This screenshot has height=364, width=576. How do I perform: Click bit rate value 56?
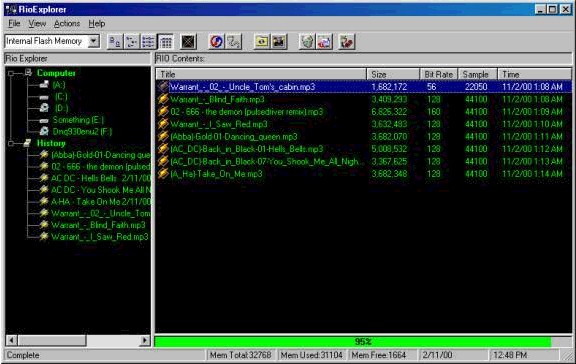(432, 87)
